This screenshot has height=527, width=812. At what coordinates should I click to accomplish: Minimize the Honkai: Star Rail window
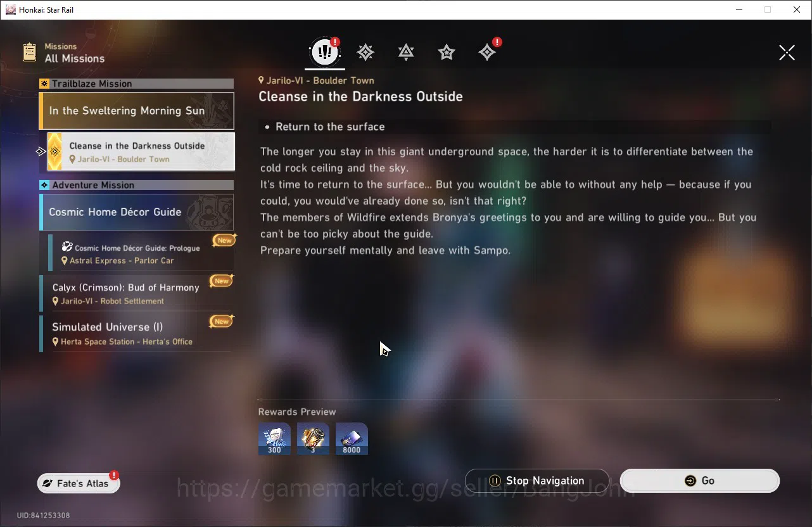(739, 10)
